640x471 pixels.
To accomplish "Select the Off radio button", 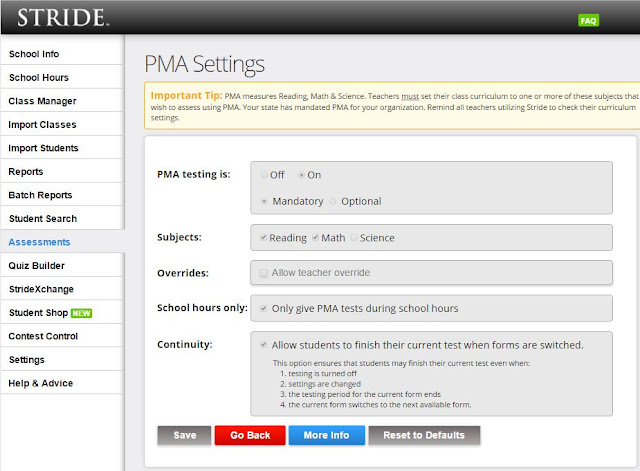I will tap(264, 175).
